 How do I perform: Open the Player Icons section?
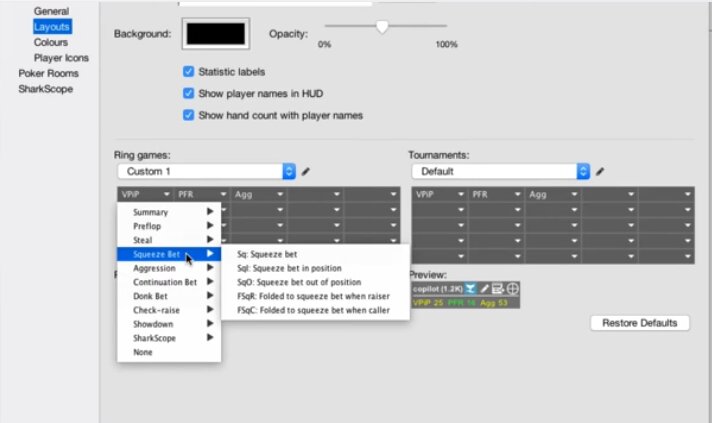(x=61, y=58)
